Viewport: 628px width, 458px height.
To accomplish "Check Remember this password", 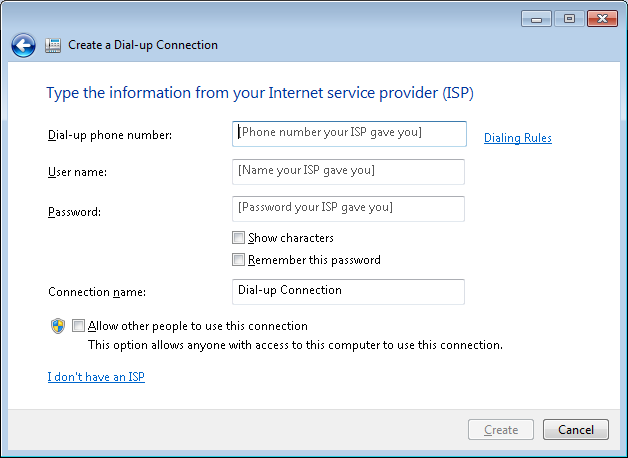I will coord(238,260).
